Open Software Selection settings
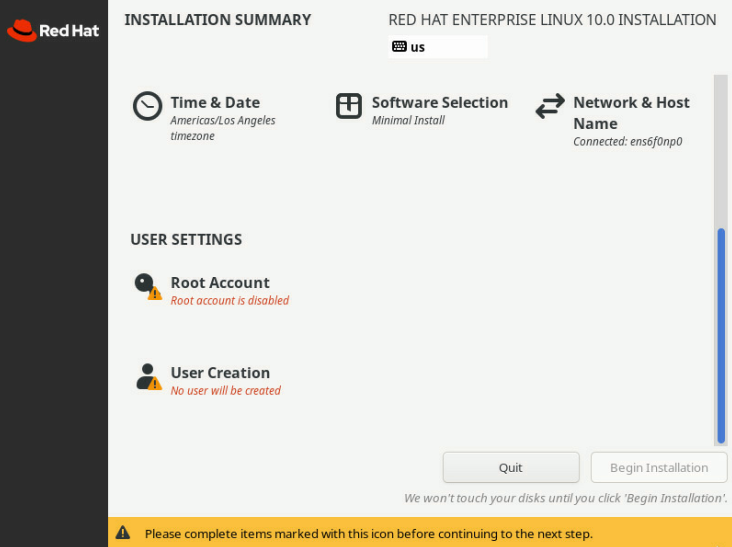Image resolution: width=732 pixels, height=547 pixels. click(x=422, y=110)
